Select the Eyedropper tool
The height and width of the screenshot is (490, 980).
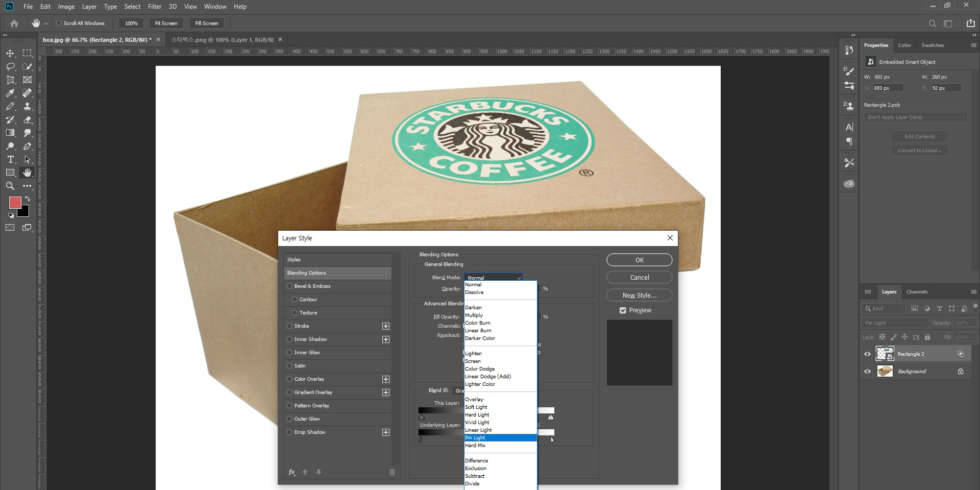(x=10, y=93)
